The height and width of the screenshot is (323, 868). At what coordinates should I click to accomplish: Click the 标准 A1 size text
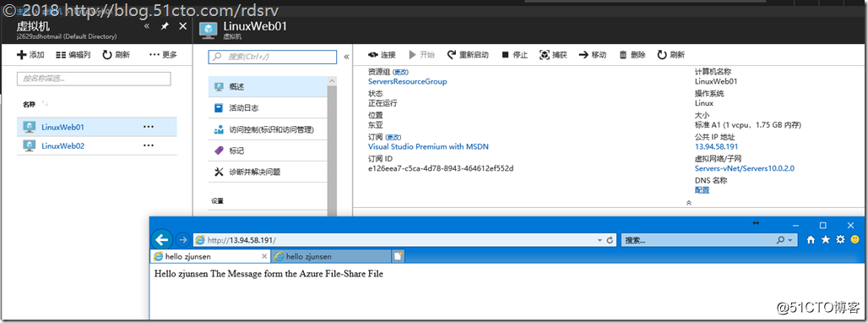[747, 125]
